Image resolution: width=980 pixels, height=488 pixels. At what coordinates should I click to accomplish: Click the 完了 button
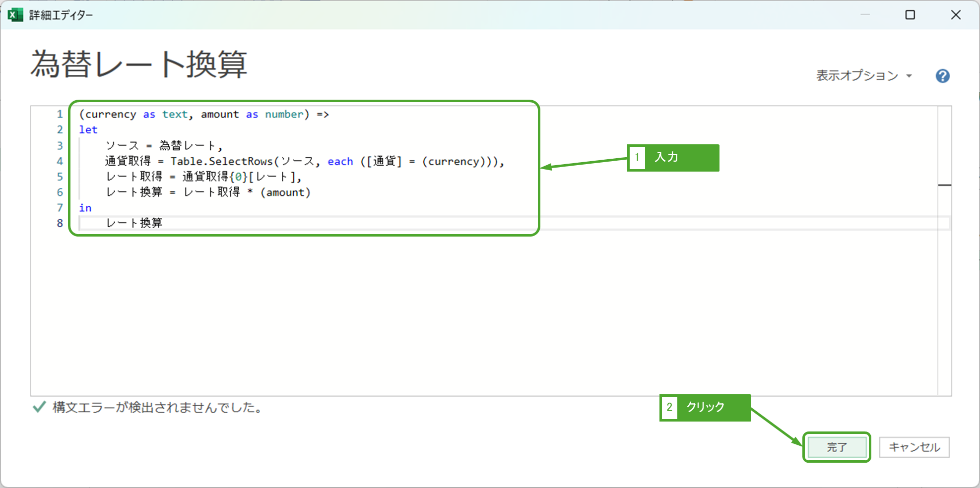tap(837, 447)
